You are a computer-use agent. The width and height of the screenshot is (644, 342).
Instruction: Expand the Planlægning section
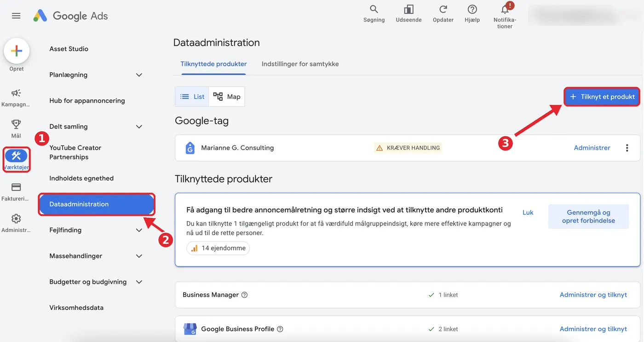139,75
